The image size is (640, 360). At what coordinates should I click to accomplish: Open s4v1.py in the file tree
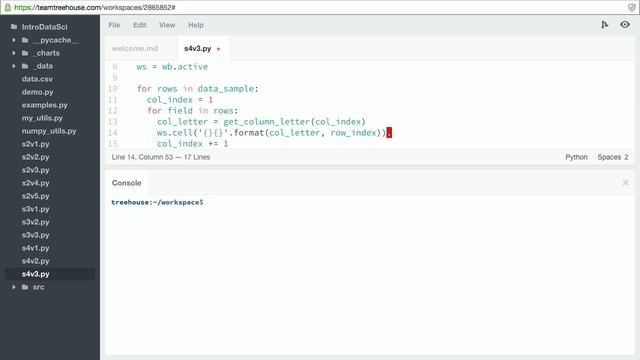pos(36,248)
